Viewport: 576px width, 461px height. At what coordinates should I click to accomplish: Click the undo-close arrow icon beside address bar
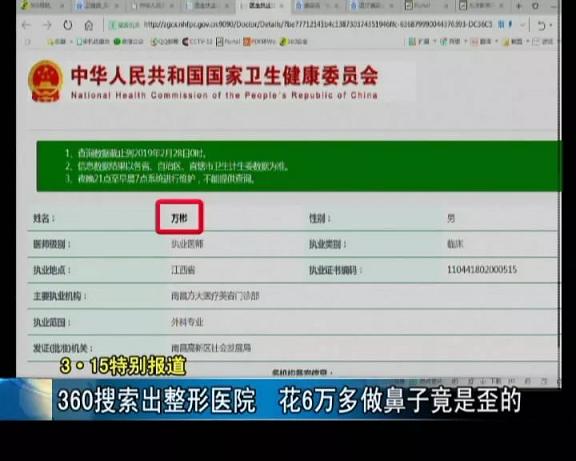[x=541, y=25]
